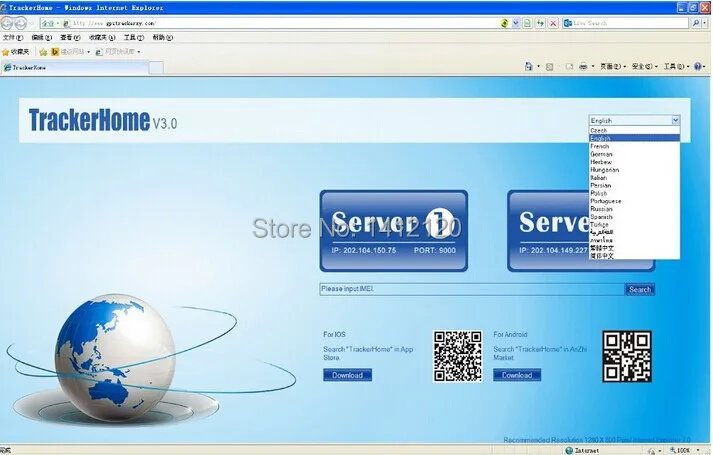Open the 页面(P) Page dropdown
713x455 pixels.
pyautogui.click(x=613, y=66)
